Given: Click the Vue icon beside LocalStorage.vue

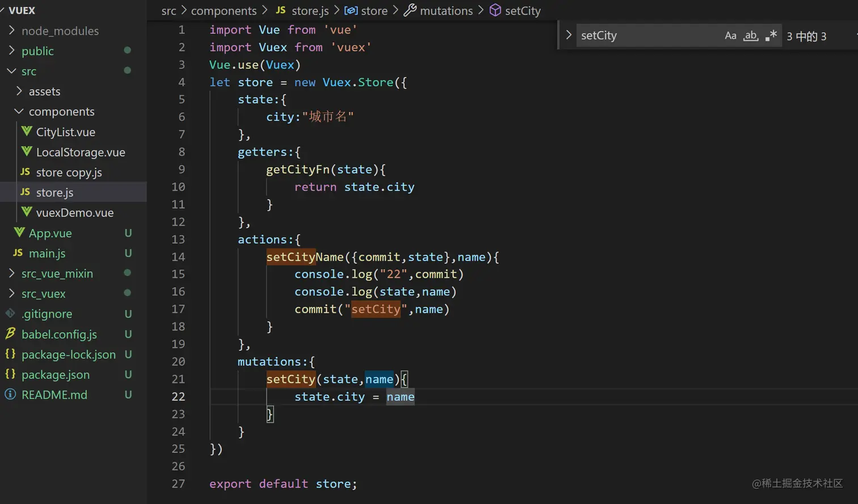Looking at the screenshot, I should tap(27, 152).
